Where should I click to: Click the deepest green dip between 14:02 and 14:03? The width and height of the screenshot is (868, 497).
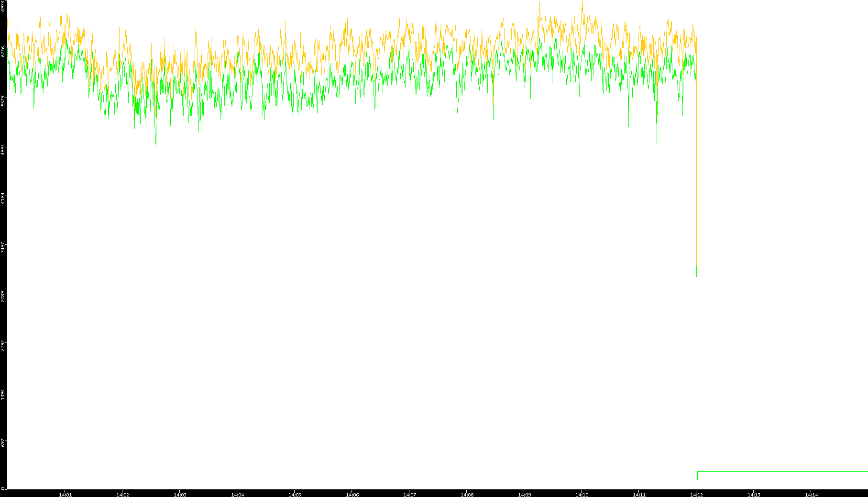coord(156,144)
